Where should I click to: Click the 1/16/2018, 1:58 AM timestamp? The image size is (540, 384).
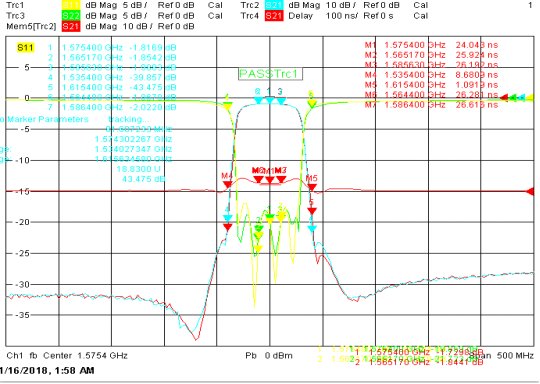tap(47, 371)
